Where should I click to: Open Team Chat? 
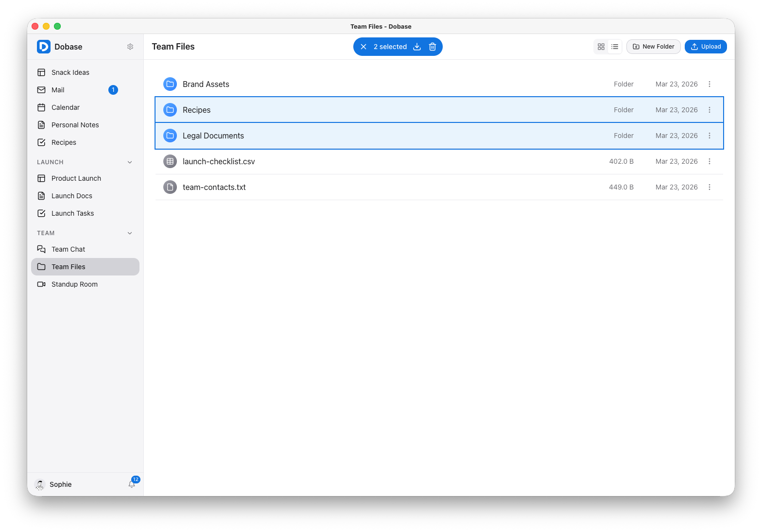coord(85,249)
